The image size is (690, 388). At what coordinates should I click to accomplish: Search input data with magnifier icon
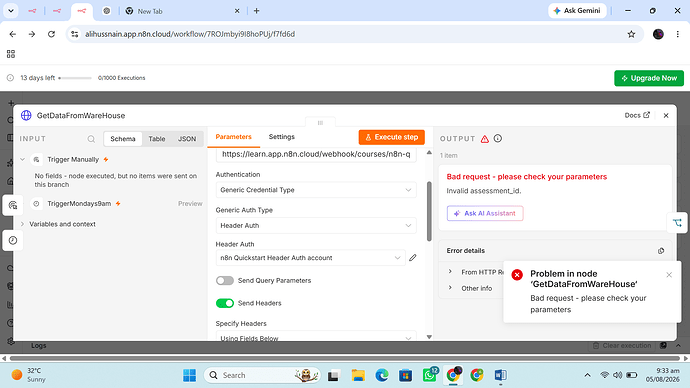click(91, 139)
